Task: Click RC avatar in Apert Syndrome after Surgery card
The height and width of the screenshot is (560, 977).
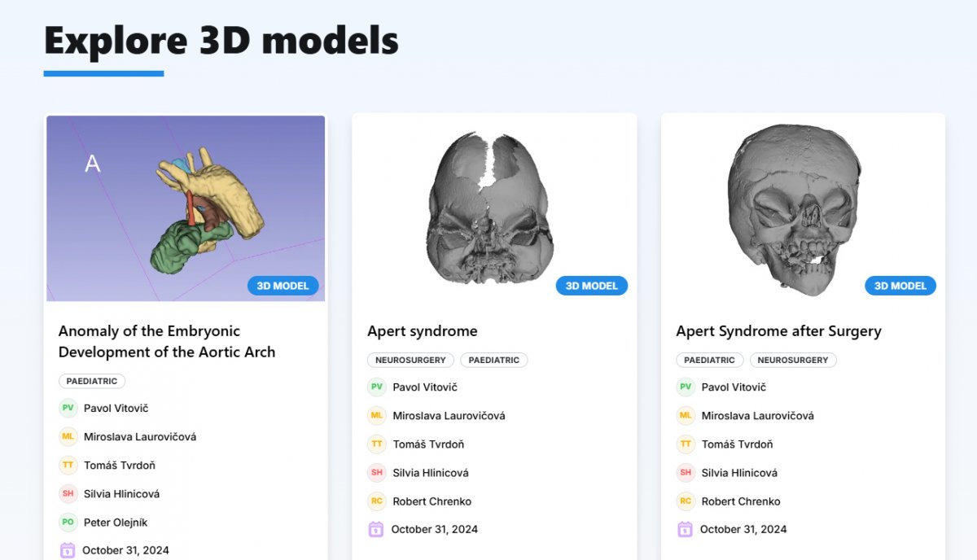Action: pyautogui.click(x=686, y=501)
